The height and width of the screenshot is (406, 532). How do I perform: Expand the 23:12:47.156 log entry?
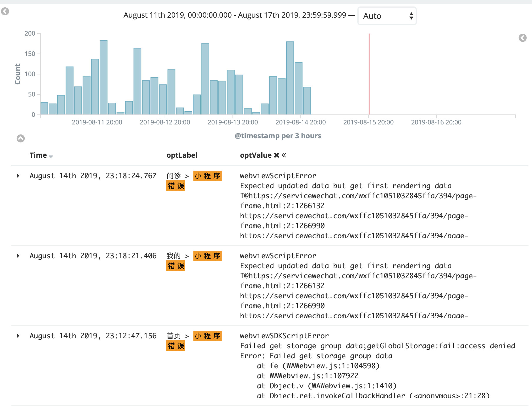(18, 336)
